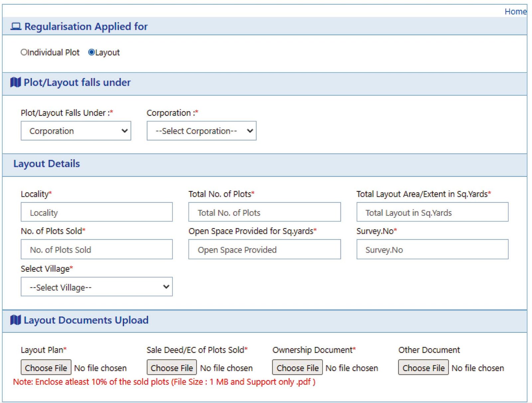Click the No. of Plots Sold field
The height and width of the screenshot is (403, 532).
tap(96, 249)
